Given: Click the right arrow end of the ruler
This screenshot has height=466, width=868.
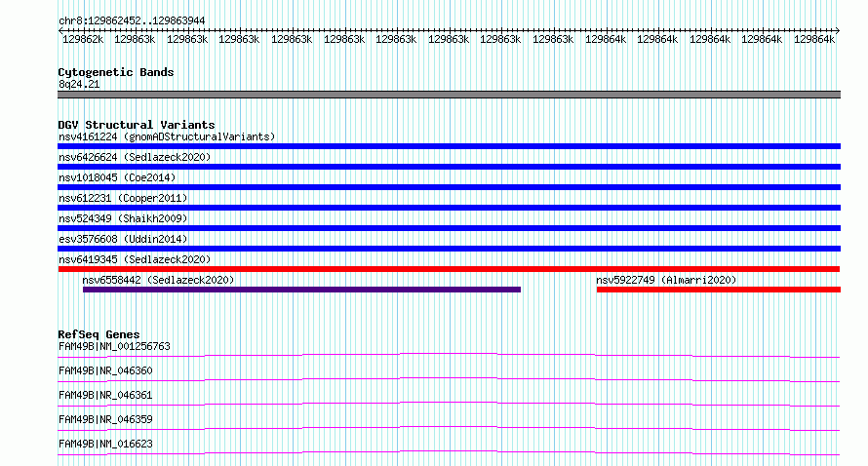Looking at the screenshot, I should pyautogui.click(x=838, y=31).
